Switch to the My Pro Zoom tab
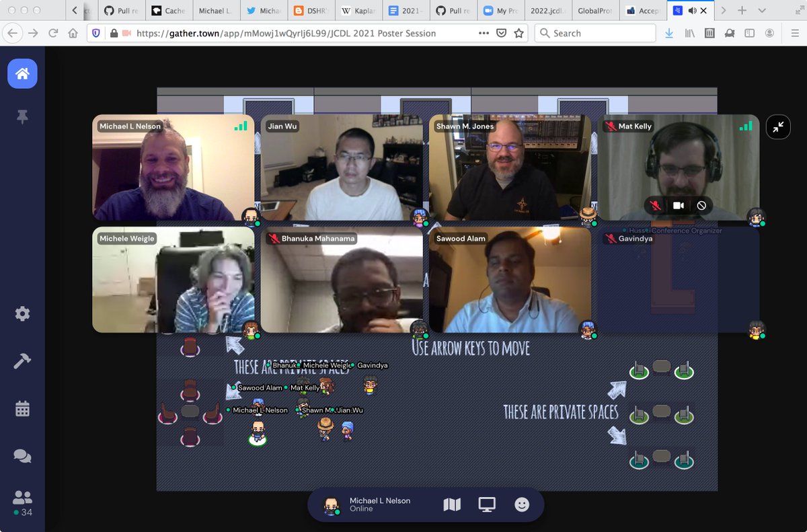 pyautogui.click(x=501, y=11)
